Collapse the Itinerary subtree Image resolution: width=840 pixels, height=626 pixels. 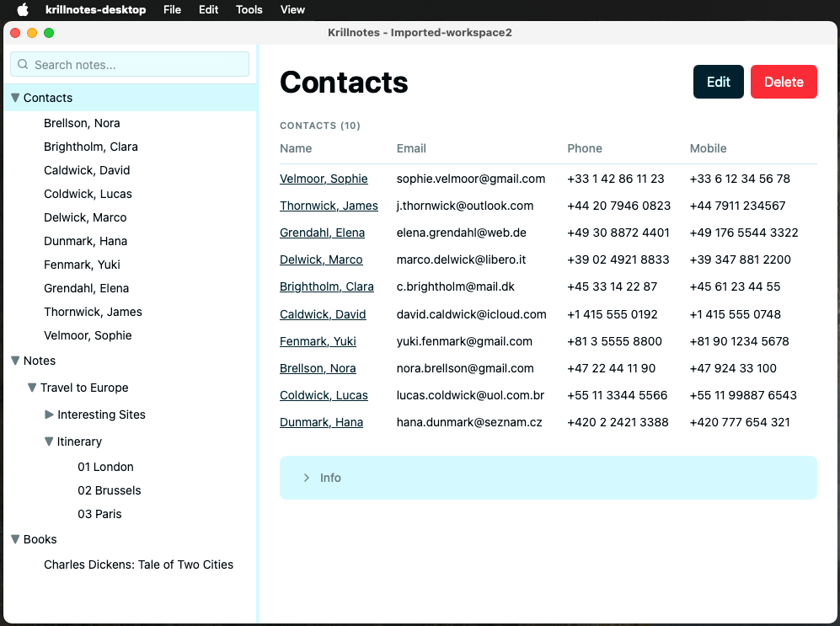(49, 441)
